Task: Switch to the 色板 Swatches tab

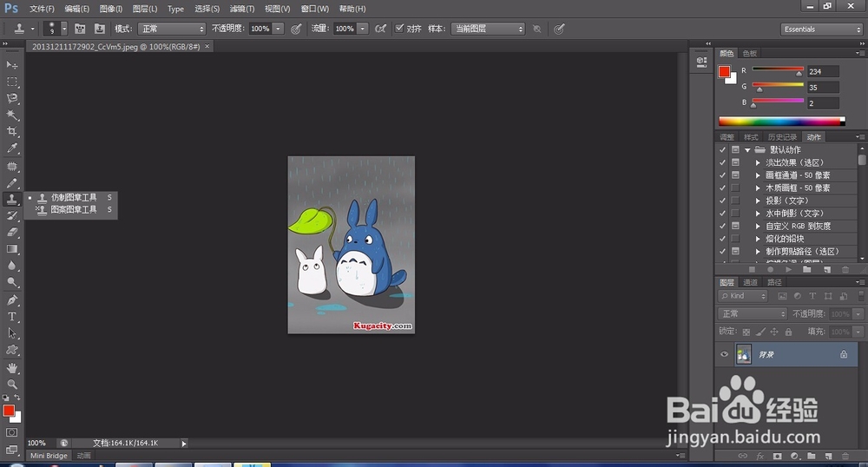Action: pyautogui.click(x=750, y=54)
